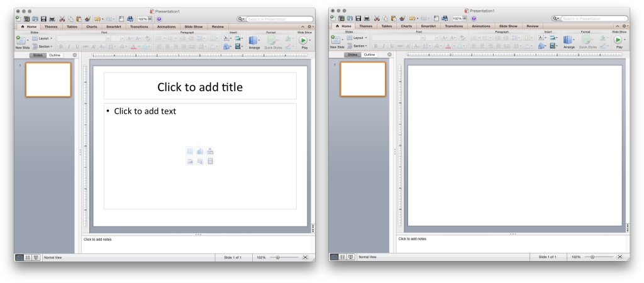Screen dimensions: 644x283
Task: Click insert SmartArt placeholder icon on left slide
Action: point(210,151)
